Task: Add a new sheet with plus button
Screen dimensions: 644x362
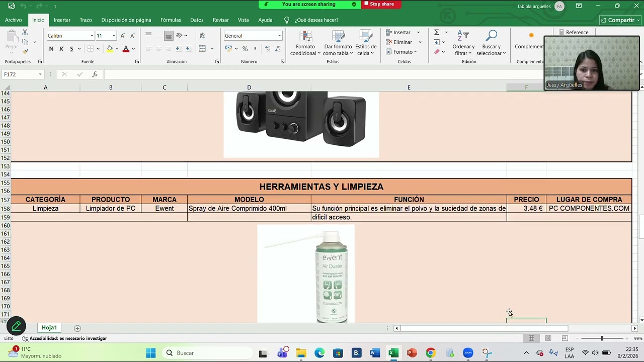Action: pyautogui.click(x=77, y=328)
